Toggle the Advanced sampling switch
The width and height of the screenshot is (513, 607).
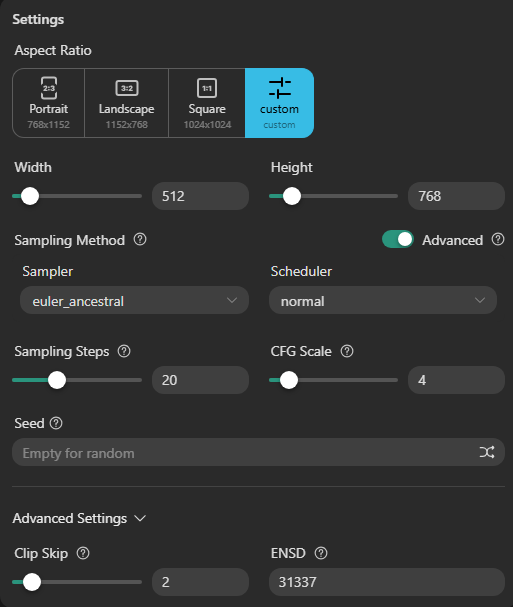point(398,239)
